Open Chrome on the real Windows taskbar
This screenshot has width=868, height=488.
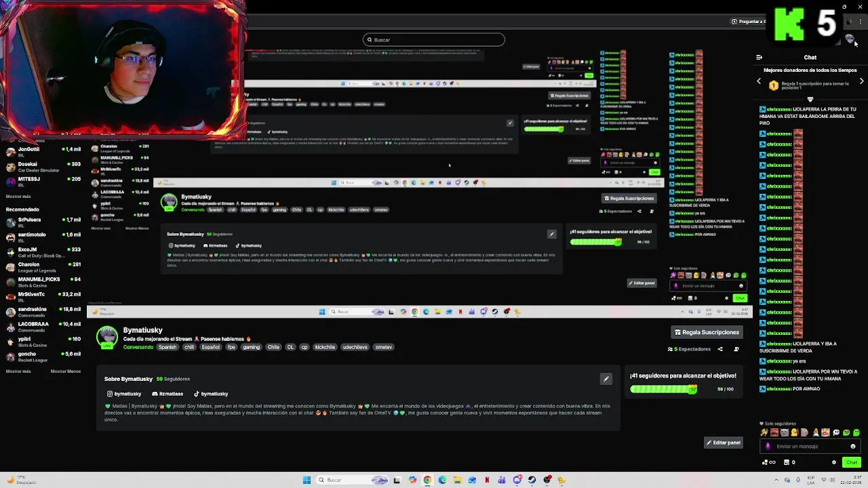427,480
